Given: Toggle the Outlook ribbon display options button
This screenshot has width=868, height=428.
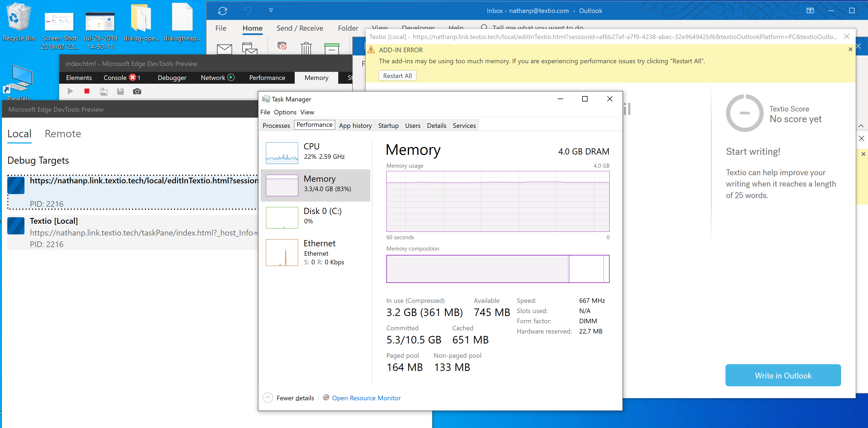Looking at the screenshot, I should point(810,11).
